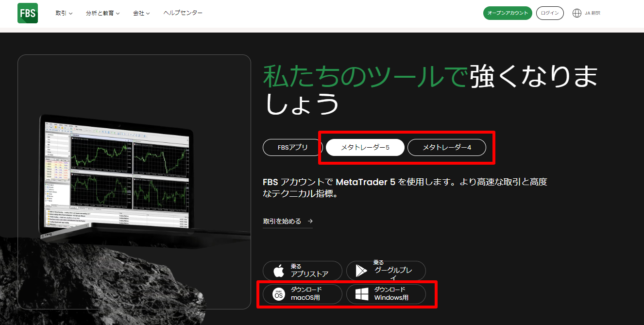Select the メタトレーダー5 tab
Screen dimensions: 644x325
click(x=365, y=147)
